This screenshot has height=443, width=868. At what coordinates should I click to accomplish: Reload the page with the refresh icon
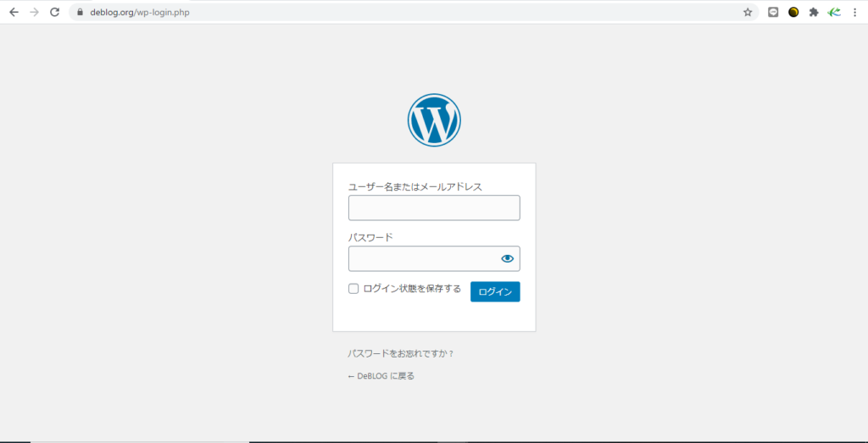click(55, 12)
